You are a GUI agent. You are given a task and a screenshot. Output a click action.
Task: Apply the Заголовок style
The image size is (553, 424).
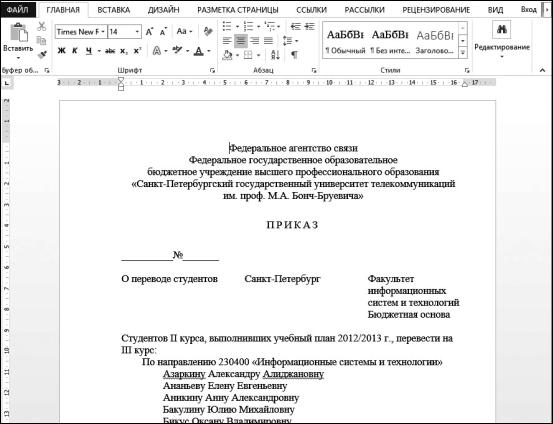pos(435,41)
